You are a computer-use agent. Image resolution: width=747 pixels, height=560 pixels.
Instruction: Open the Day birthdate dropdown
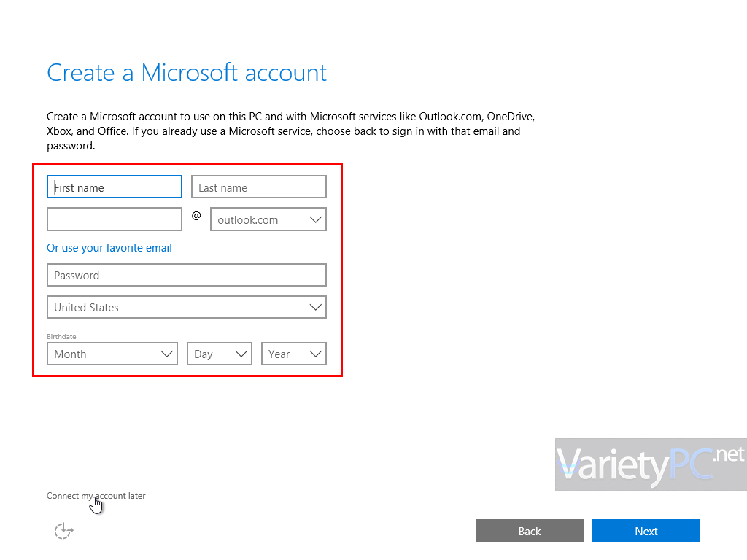(x=220, y=354)
